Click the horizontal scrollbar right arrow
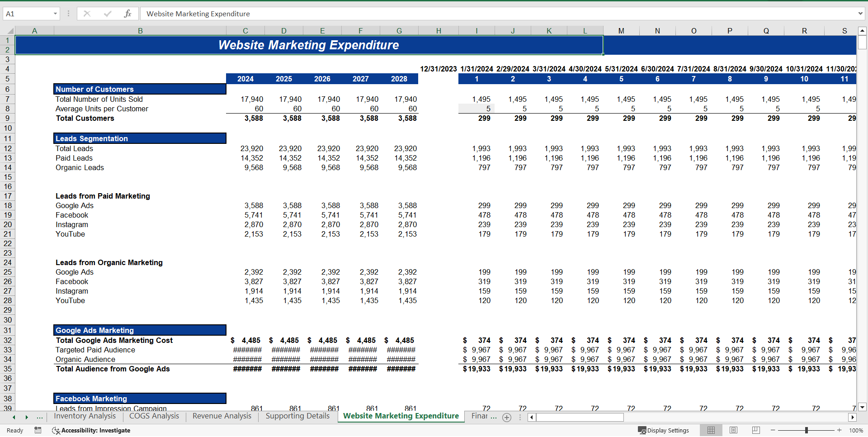 click(x=853, y=417)
